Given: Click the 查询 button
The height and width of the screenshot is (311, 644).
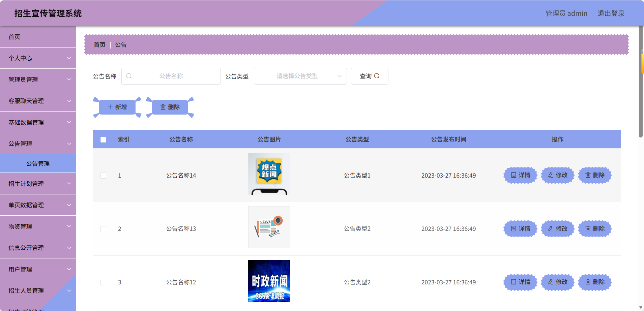Looking at the screenshot, I should [x=370, y=76].
